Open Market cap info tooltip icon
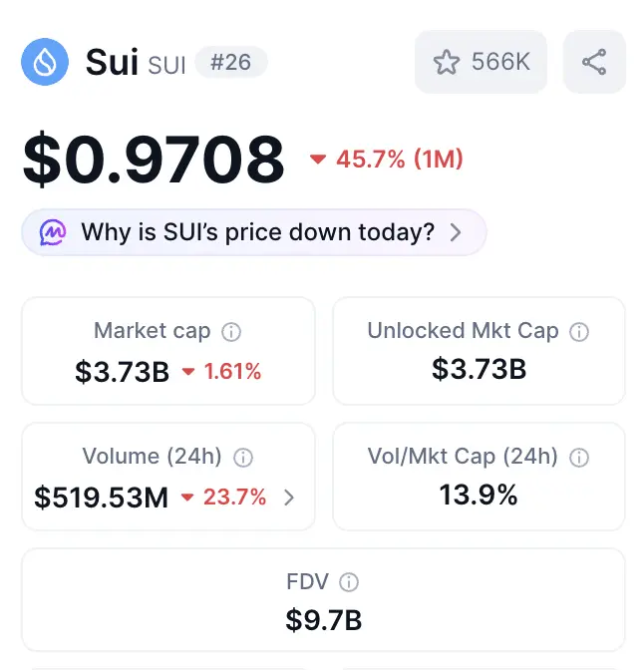The height and width of the screenshot is (670, 644). (x=231, y=332)
